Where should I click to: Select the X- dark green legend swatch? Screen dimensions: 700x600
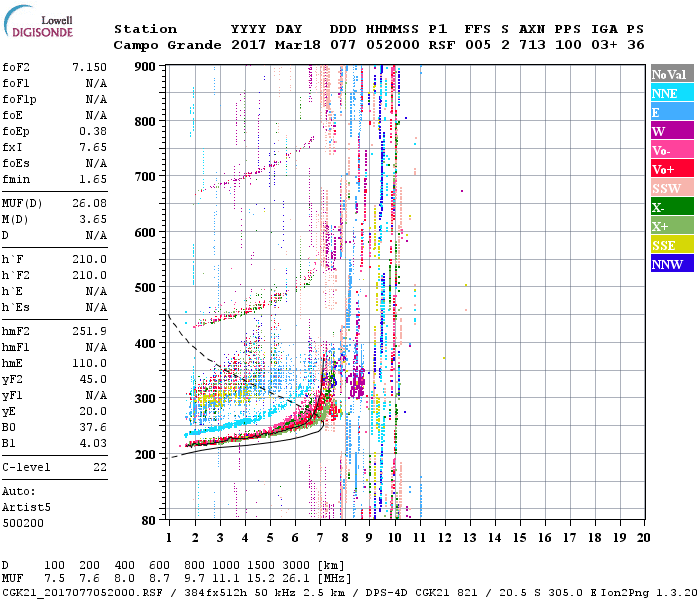point(671,207)
